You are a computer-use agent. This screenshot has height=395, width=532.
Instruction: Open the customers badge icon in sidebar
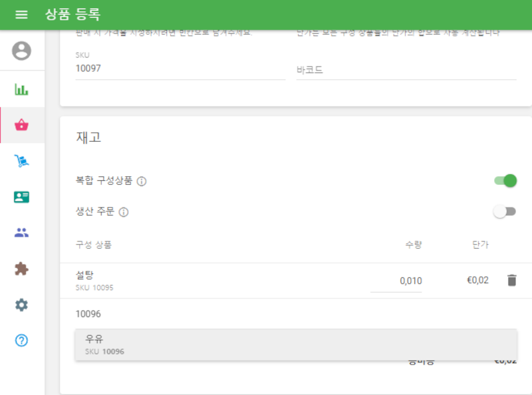click(x=21, y=197)
